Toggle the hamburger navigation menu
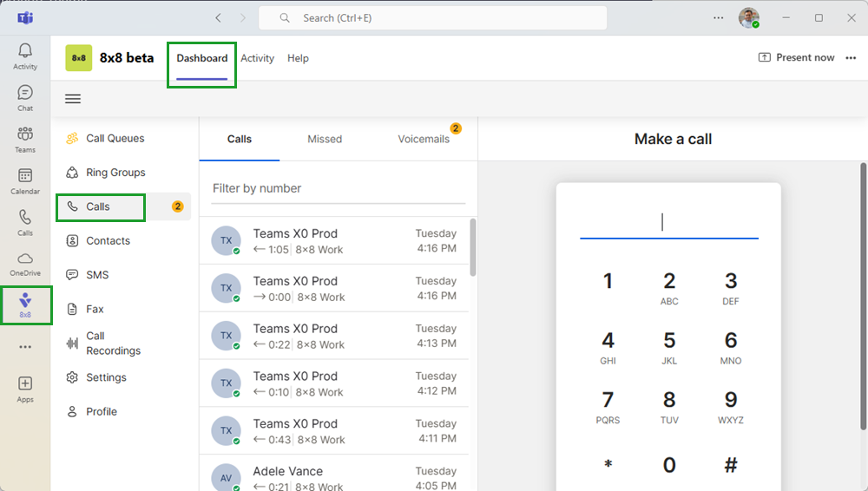Screen dimensions: 868x491 (x=73, y=99)
